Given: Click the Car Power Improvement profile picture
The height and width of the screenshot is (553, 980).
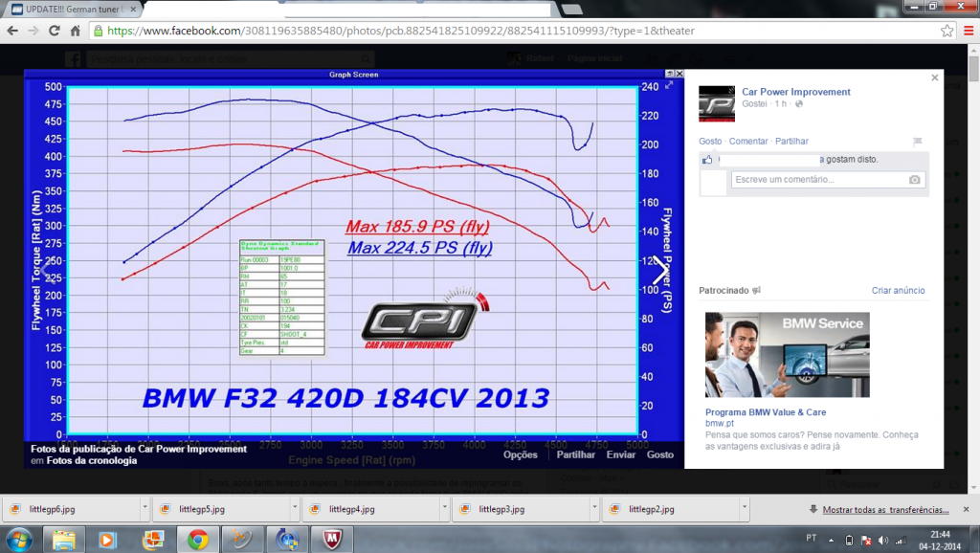Looking at the screenshot, I should point(717,103).
